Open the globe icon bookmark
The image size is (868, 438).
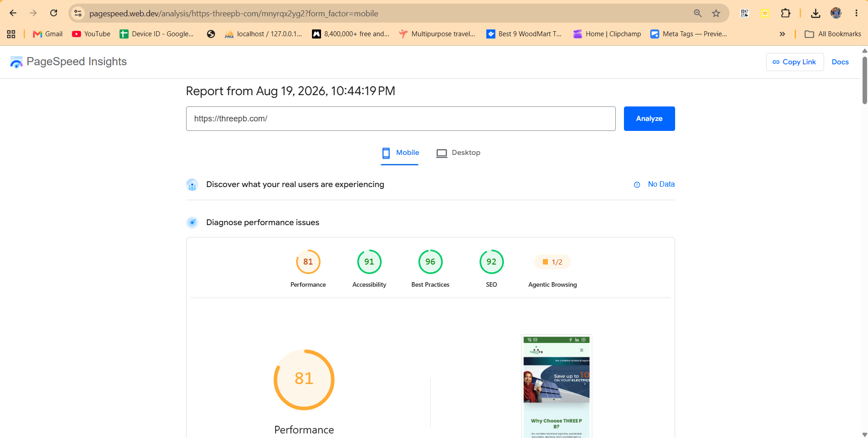pyautogui.click(x=211, y=34)
